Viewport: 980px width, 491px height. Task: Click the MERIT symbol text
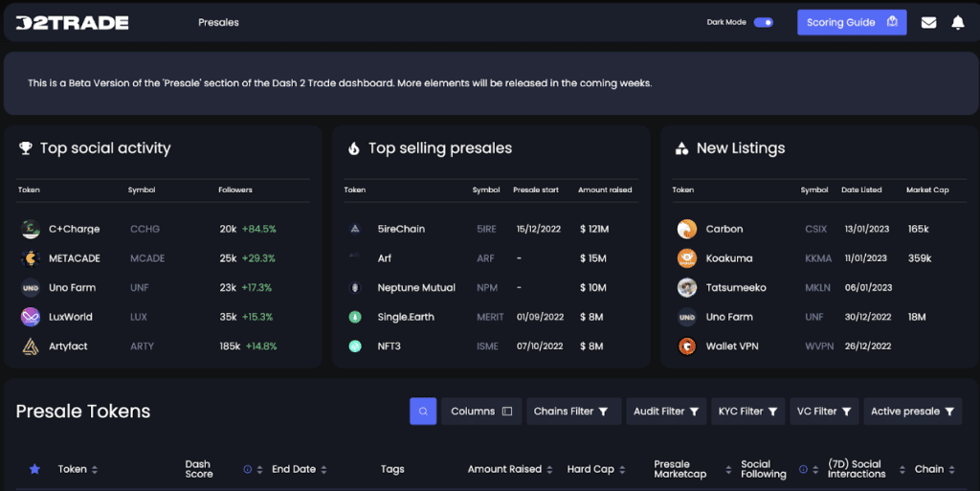[x=490, y=317]
